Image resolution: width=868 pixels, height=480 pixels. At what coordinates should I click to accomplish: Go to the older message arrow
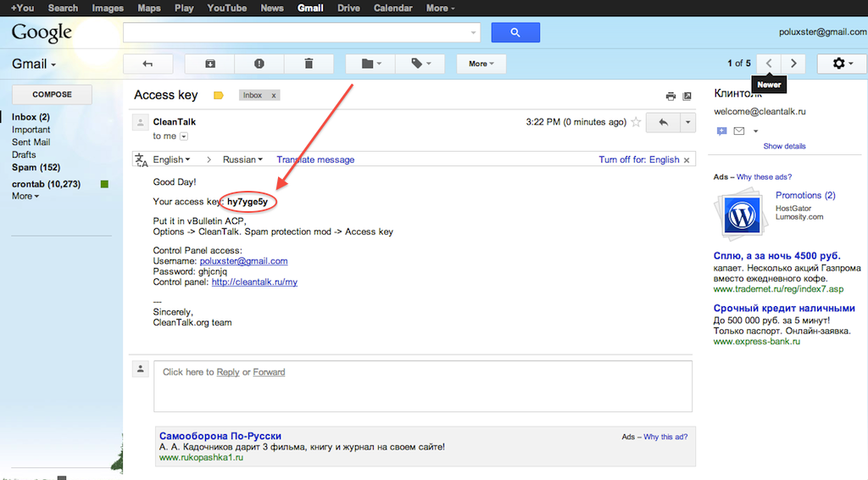793,64
